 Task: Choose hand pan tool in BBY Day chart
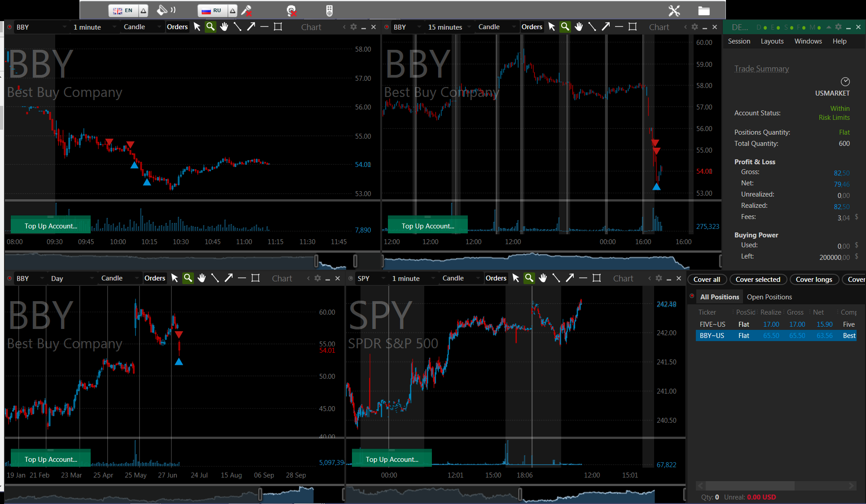(x=202, y=278)
